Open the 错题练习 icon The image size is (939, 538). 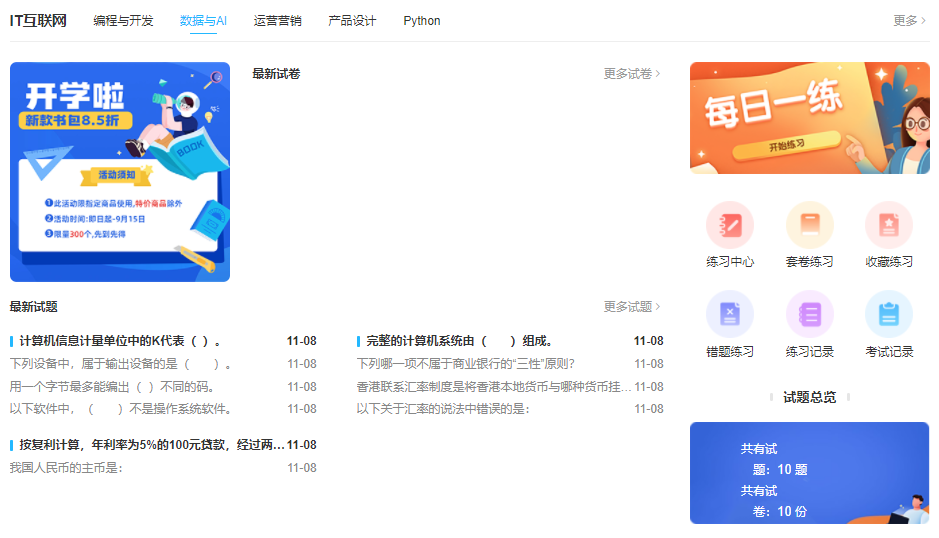tap(729, 314)
